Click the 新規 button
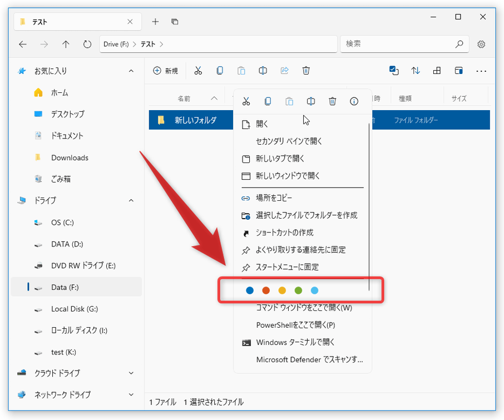Image resolution: width=504 pixels, height=420 pixels. coord(166,71)
